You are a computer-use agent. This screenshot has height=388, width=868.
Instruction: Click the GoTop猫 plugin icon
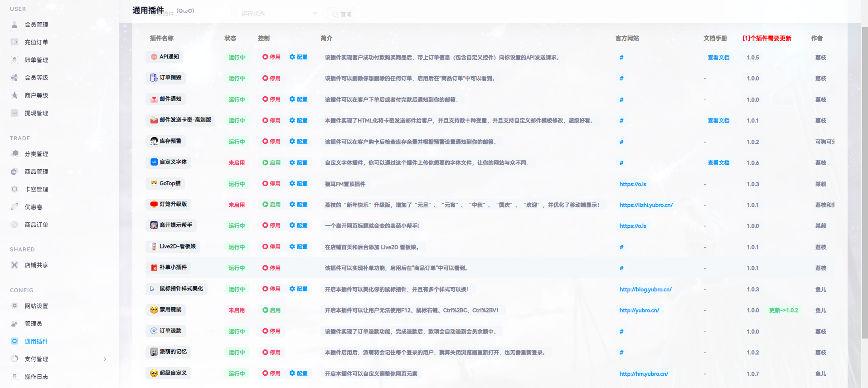(x=154, y=183)
